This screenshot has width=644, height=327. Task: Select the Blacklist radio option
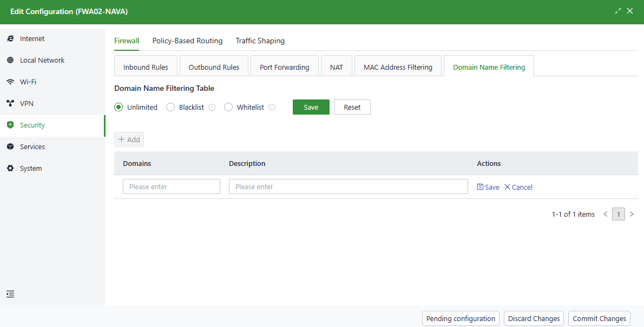170,108
